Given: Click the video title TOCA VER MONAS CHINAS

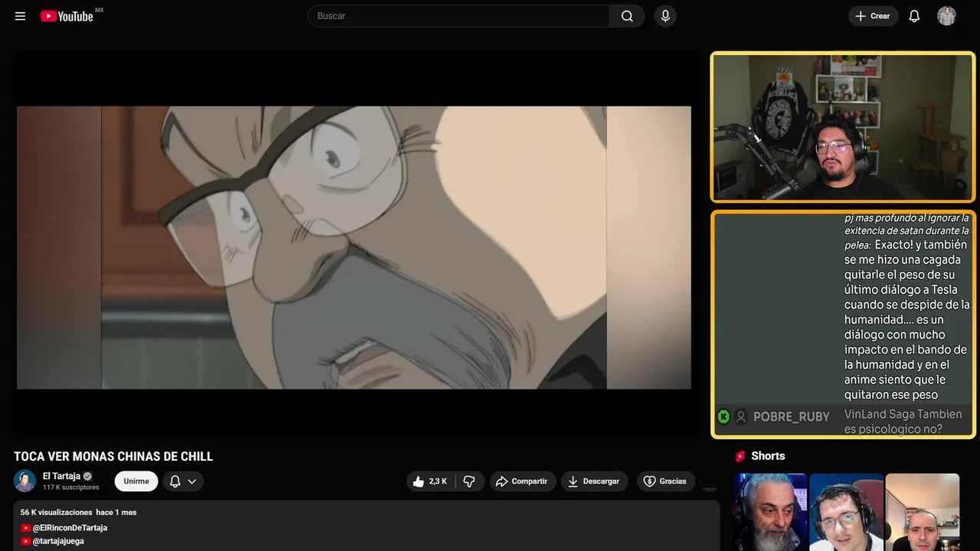Looking at the screenshot, I should 113,456.
